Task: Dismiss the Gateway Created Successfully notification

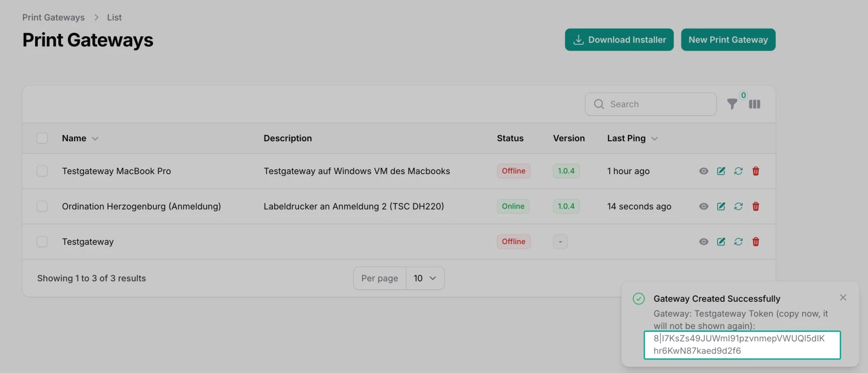Action: tap(843, 298)
